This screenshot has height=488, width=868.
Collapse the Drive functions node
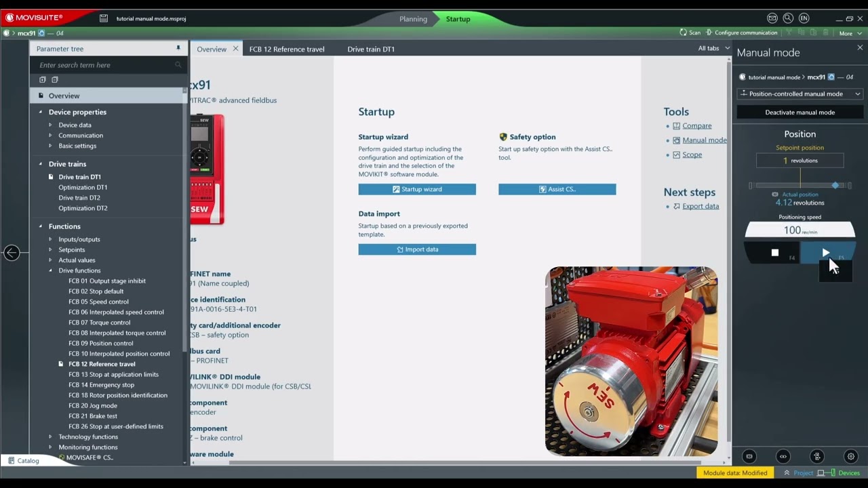pyautogui.click(x=50, y=270)
